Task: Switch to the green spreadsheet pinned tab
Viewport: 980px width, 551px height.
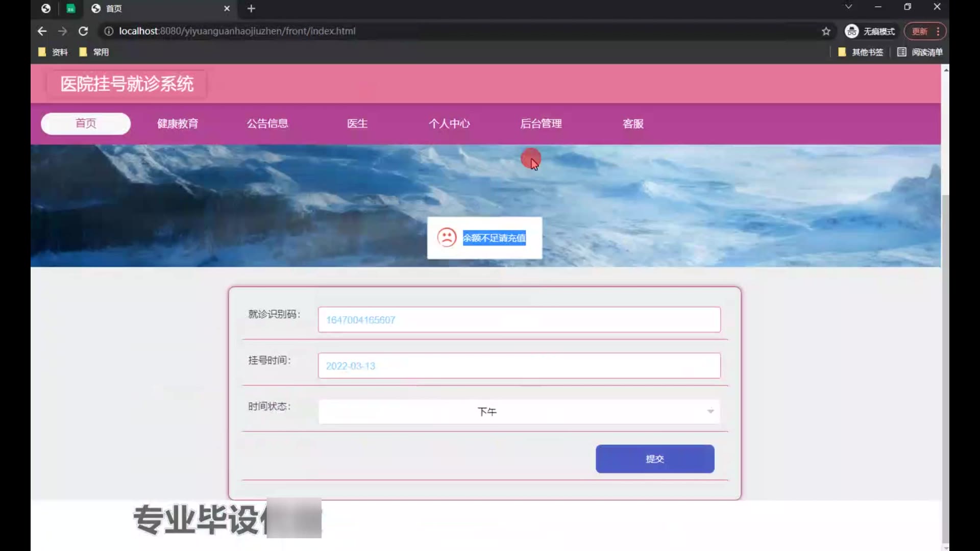Action: (x=71, y=8)
